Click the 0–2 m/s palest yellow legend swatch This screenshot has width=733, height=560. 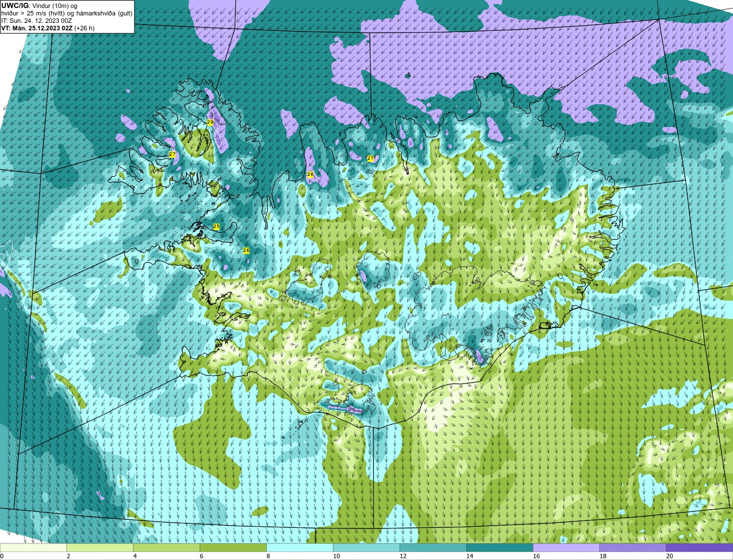tap(33, 547)
